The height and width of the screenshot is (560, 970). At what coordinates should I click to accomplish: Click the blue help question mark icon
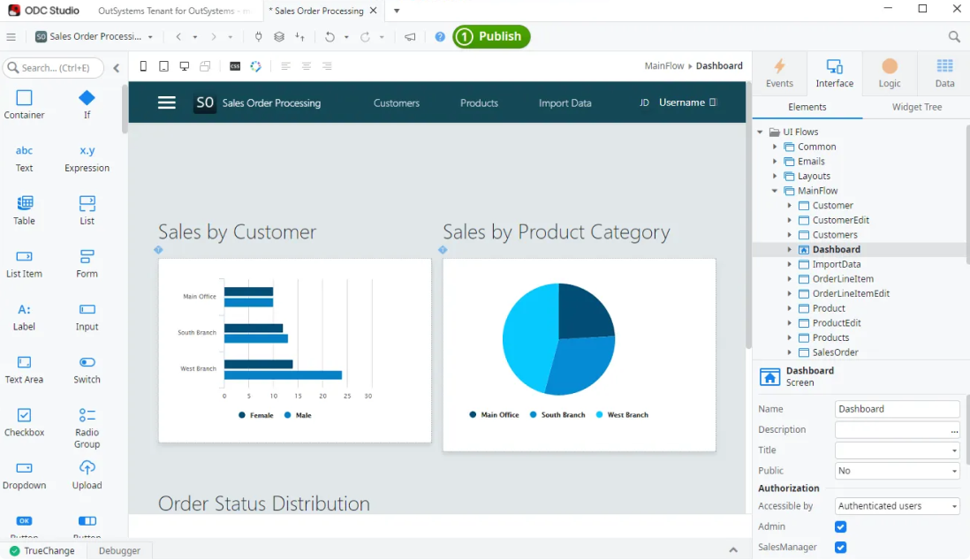[x=440, y=37]
